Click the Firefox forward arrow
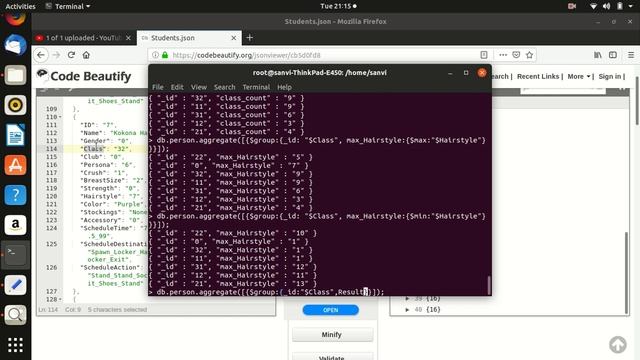Viewport: 640px width, 360px height. pos(56,55)
